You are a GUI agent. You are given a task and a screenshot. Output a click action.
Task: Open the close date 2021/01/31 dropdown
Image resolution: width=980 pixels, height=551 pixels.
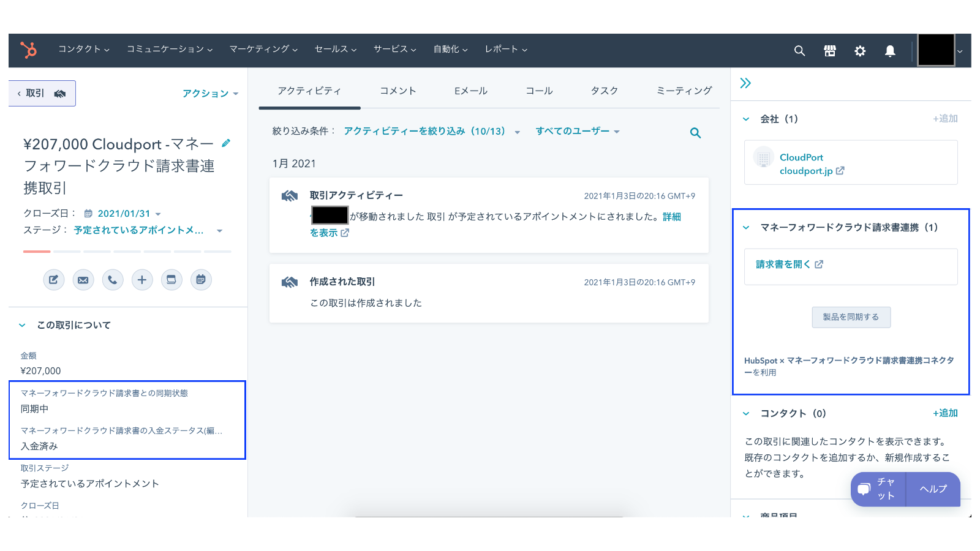pyautogui.click(x=129, y=214)
